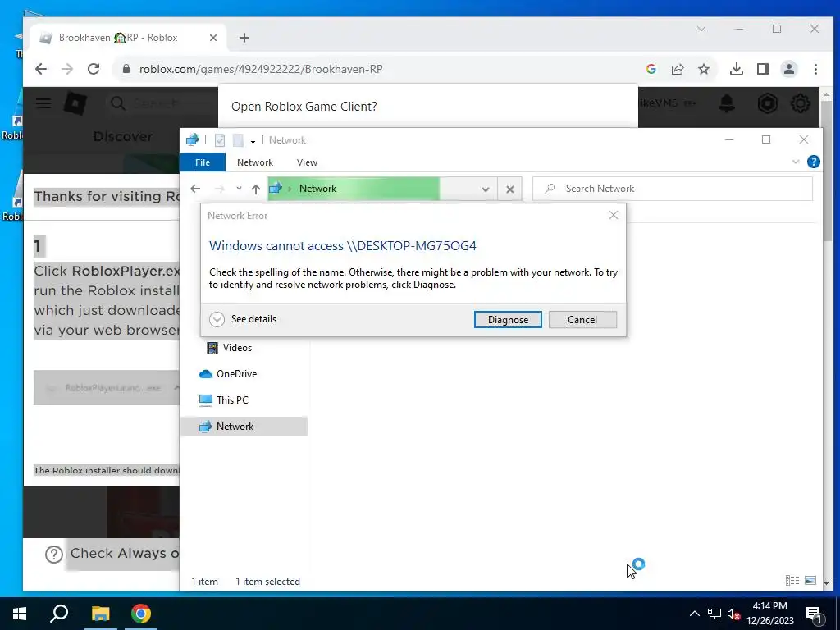Select Network in the navigation pane

(244, 427)
